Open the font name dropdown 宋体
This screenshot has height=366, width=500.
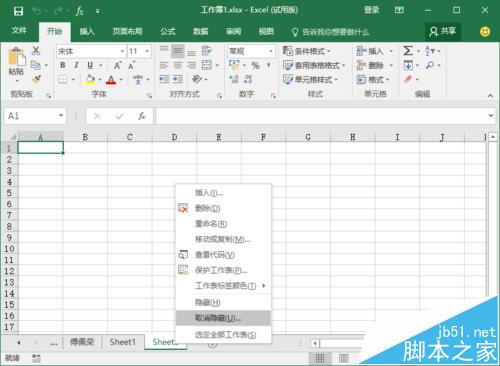[x=122, y=51]
